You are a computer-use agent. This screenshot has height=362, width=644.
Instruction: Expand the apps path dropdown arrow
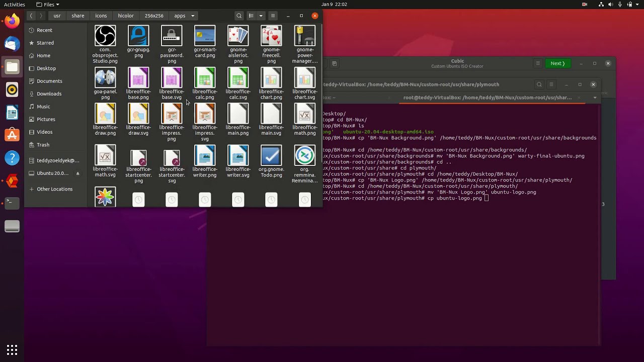[193, 16]
